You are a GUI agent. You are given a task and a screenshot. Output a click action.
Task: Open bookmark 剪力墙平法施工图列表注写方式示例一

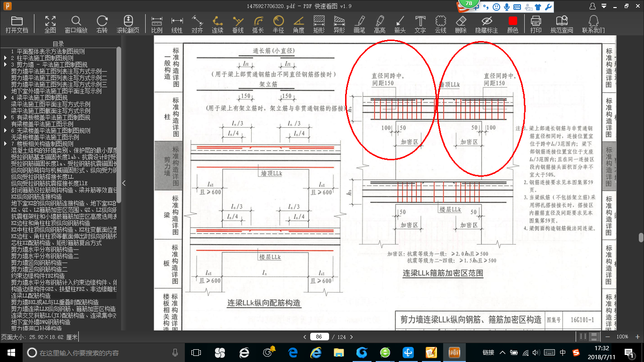coord(59,71)
